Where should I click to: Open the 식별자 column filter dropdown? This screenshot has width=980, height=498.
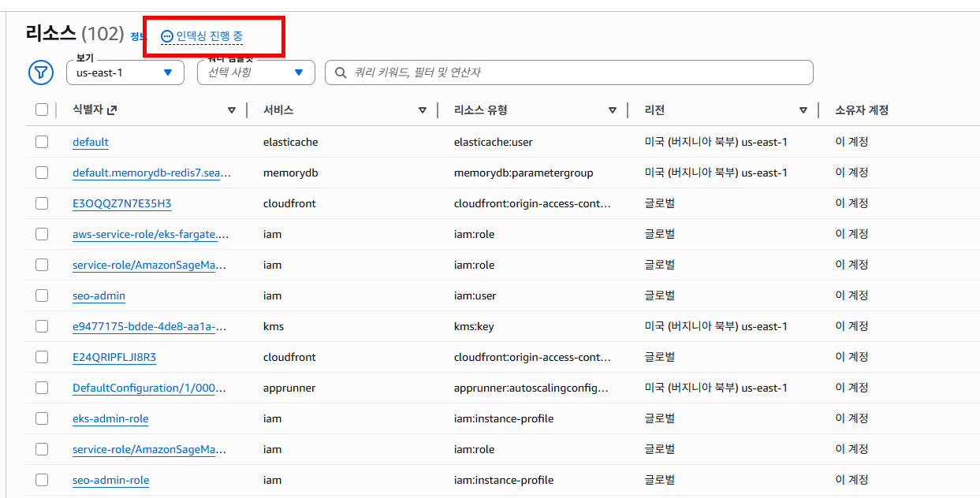[x=232, y=110]
